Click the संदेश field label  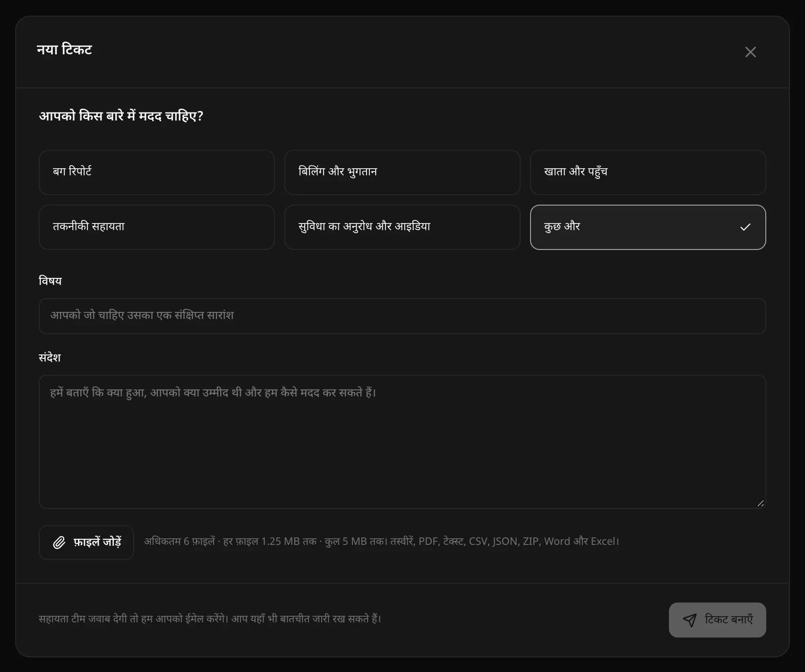point(50,357)
